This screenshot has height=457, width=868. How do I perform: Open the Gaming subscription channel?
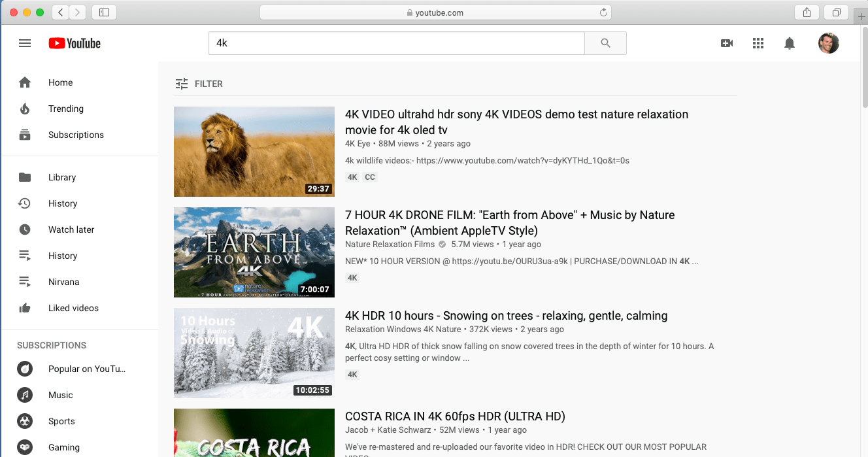(63, 447)
